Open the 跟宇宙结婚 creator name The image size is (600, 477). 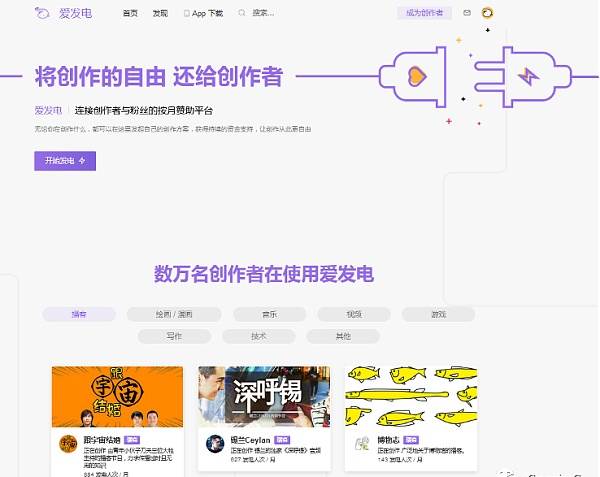tap(102, 440)
